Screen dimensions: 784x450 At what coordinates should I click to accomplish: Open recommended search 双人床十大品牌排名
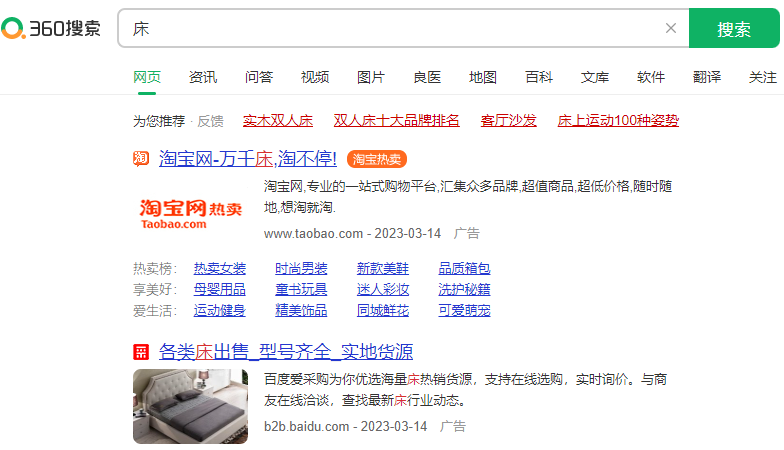pos(396,120)
